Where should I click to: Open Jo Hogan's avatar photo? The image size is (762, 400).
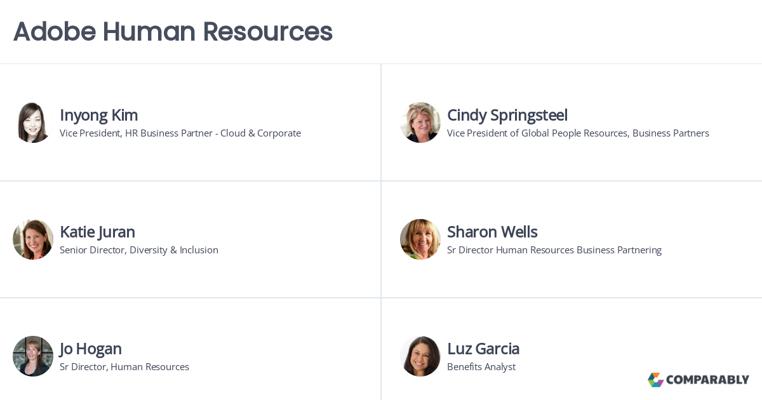pyautogui.click(x=33, y=356)
